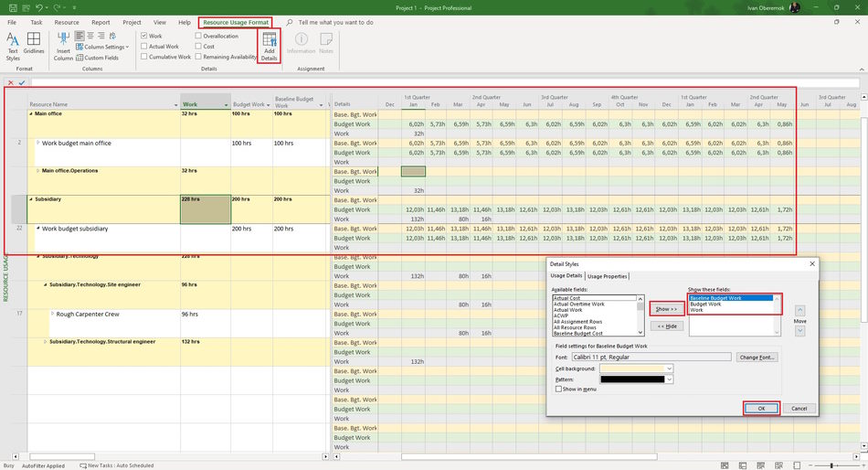Enable the Cumulative Work checkbox
Screen dimensions: 868x470
click(144, 57)
